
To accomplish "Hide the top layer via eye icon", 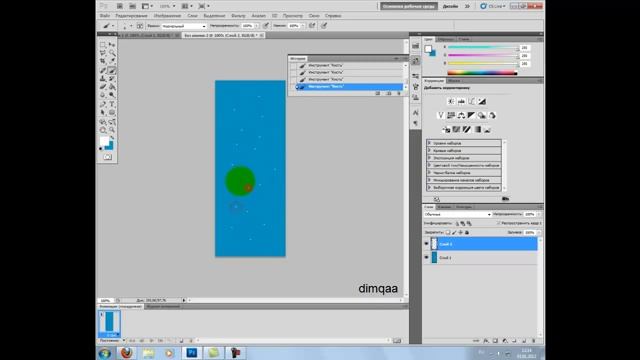I will tap(427, 244).
